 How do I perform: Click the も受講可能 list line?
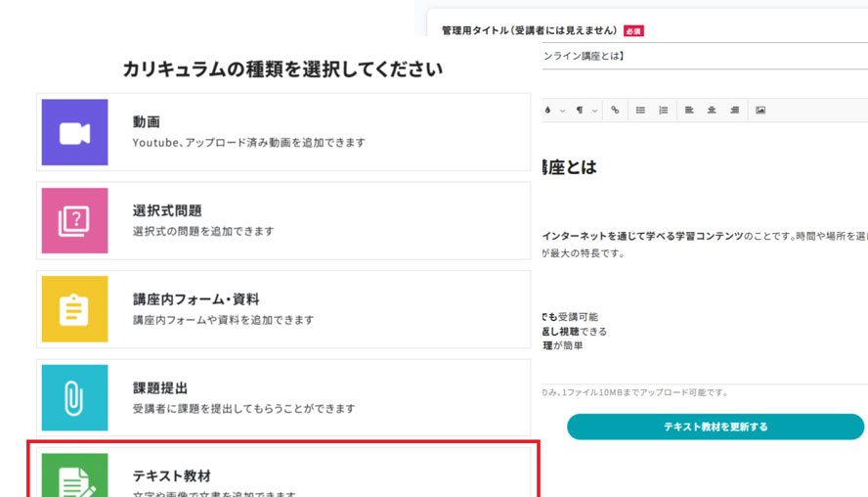(x=570, y=317)
